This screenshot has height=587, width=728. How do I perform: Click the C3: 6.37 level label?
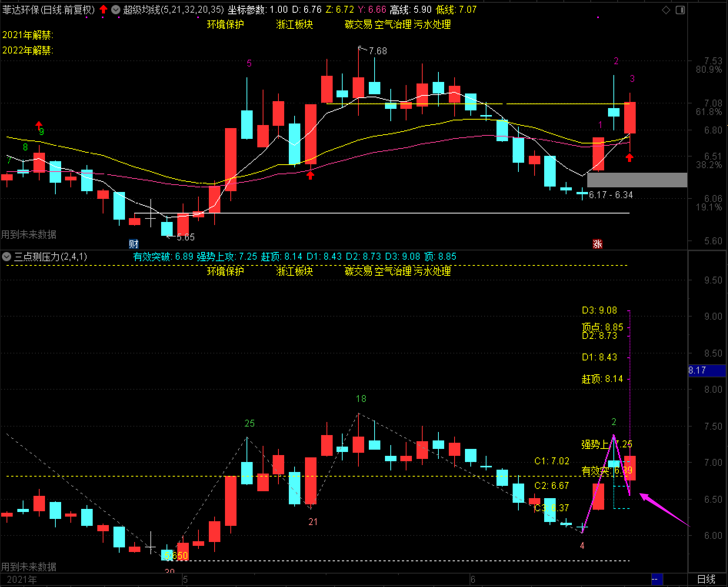552,508
